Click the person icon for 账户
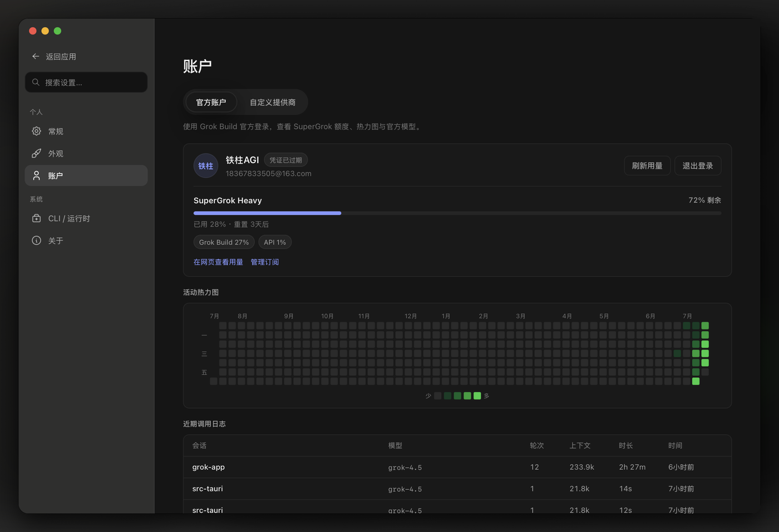The image size is (779, 532). pyautogui.click(x=36, y=175)
